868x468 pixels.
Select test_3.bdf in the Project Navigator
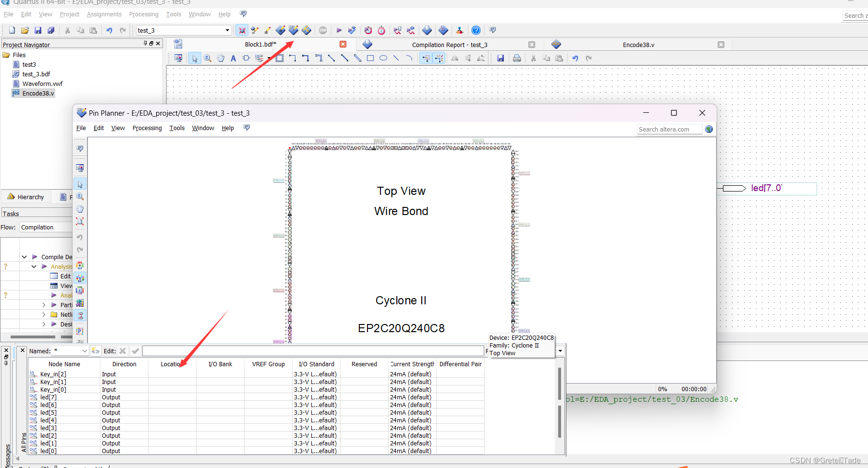click(36, 74)
